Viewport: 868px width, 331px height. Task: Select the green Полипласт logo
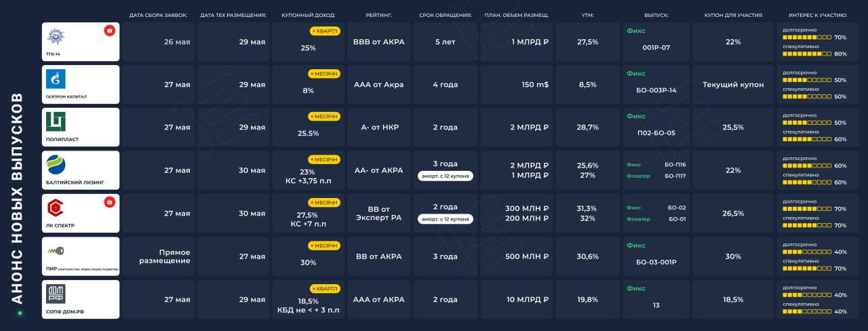tap(56, 122)
